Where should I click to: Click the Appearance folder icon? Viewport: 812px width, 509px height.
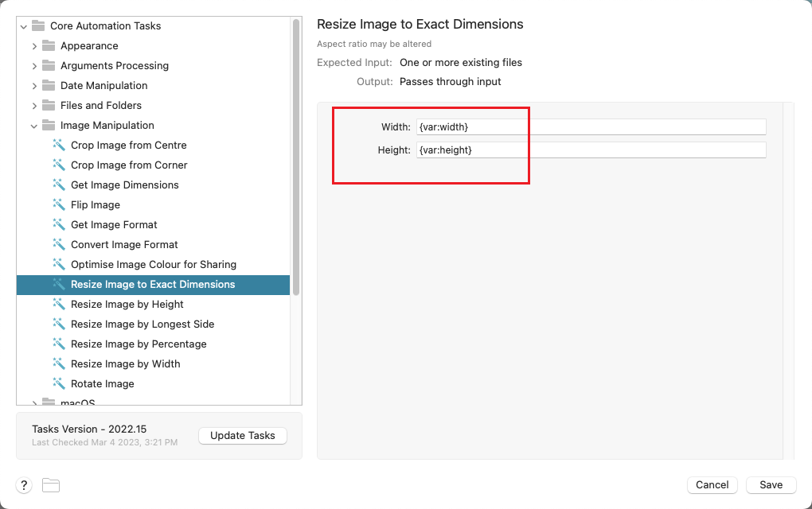(49, 45)
